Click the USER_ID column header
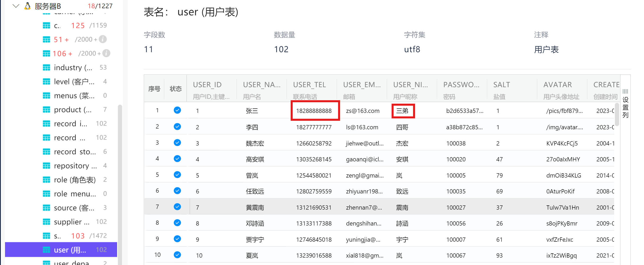The height and width of the screenshot is (265, 644). (207, 85)
